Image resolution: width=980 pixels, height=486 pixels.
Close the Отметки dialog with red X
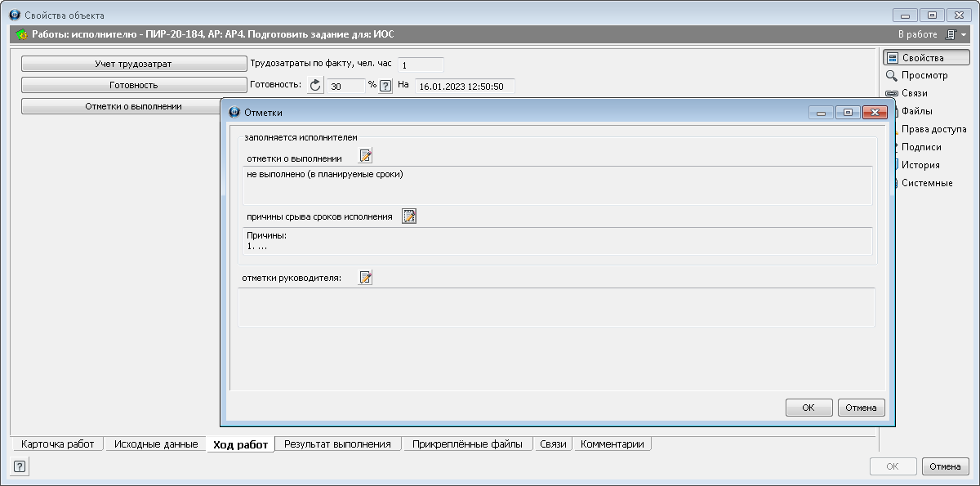[875, 113]
